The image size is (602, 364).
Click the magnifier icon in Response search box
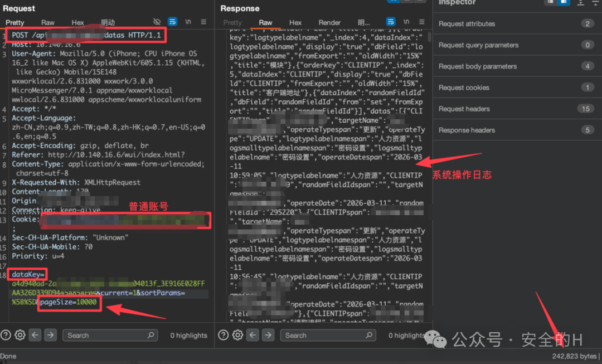(369, 335)
